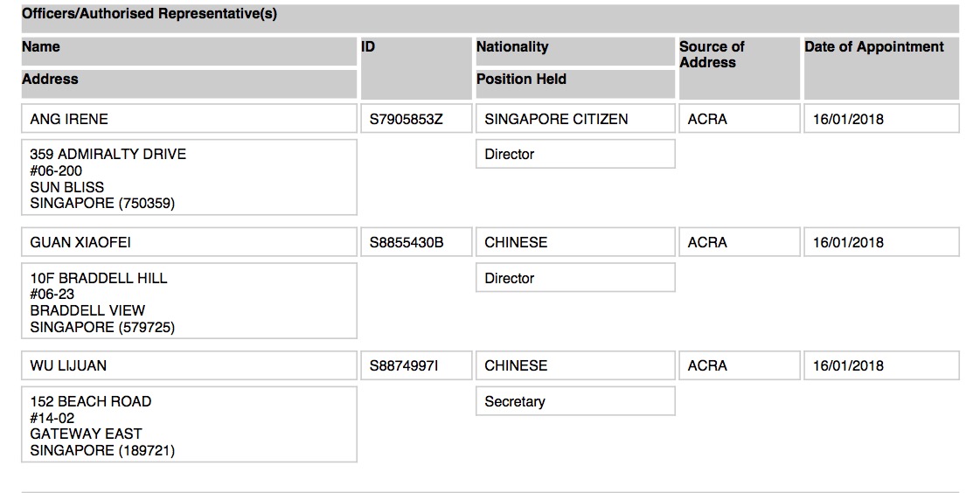Select the ID field S8855430B

(x=416, y=242)
